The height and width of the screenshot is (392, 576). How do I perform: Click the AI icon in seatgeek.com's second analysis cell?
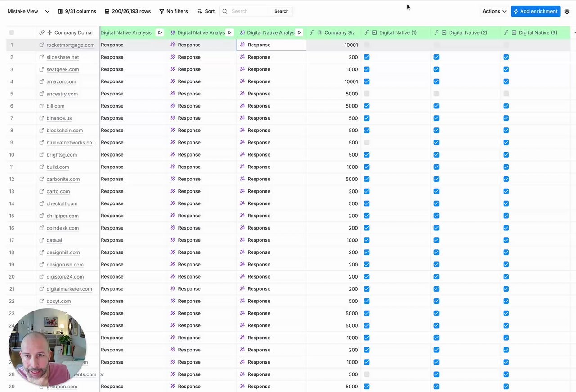[173, 69]
